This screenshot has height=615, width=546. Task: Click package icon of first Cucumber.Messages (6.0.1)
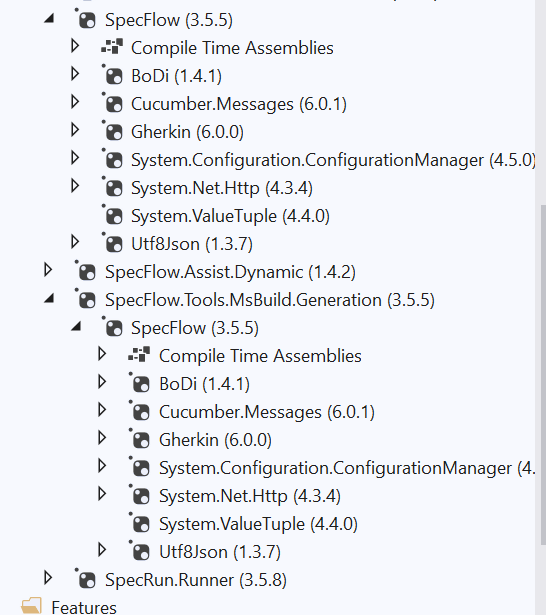(113, 104)
